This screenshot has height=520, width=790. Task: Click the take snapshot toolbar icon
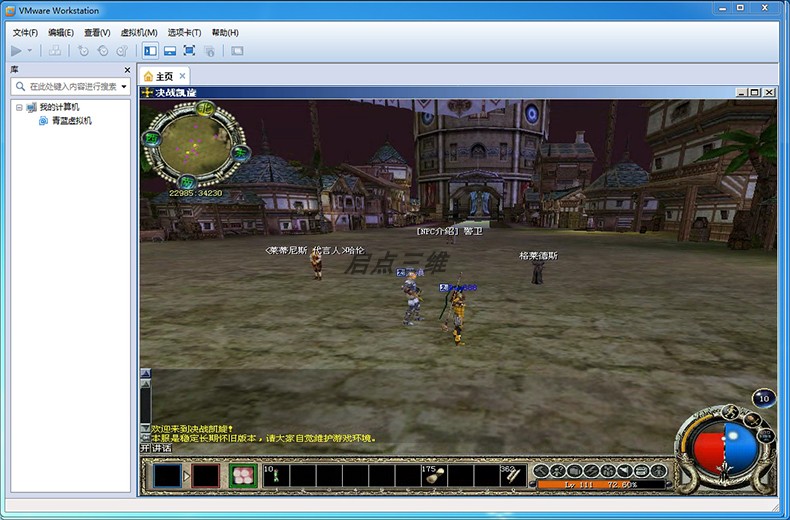click(83, 50)
